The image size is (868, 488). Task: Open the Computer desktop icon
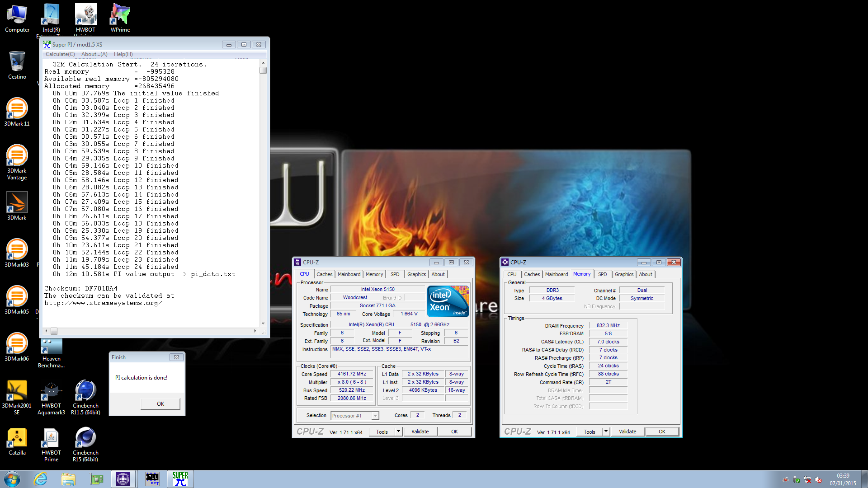(17, 18)
